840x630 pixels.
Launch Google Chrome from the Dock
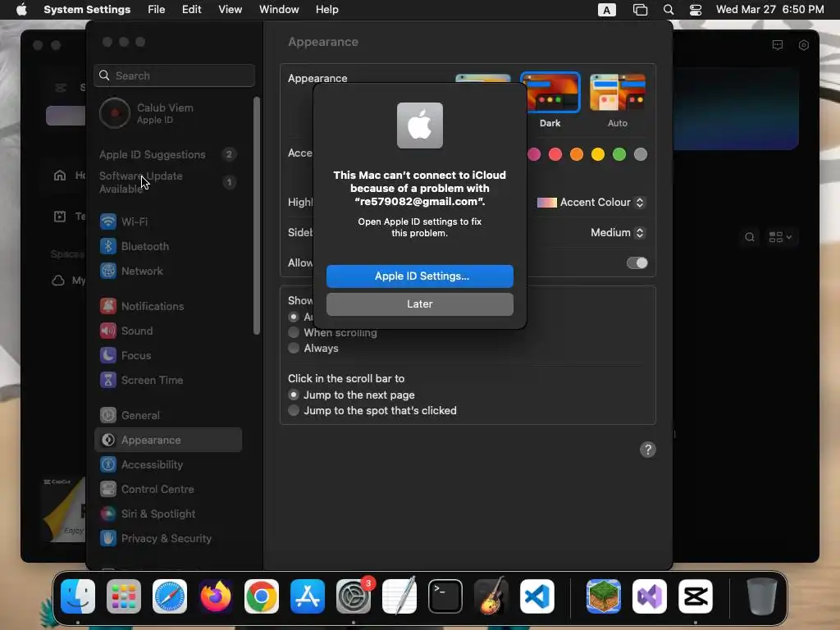pyautogui.click(x=262, y=596)
